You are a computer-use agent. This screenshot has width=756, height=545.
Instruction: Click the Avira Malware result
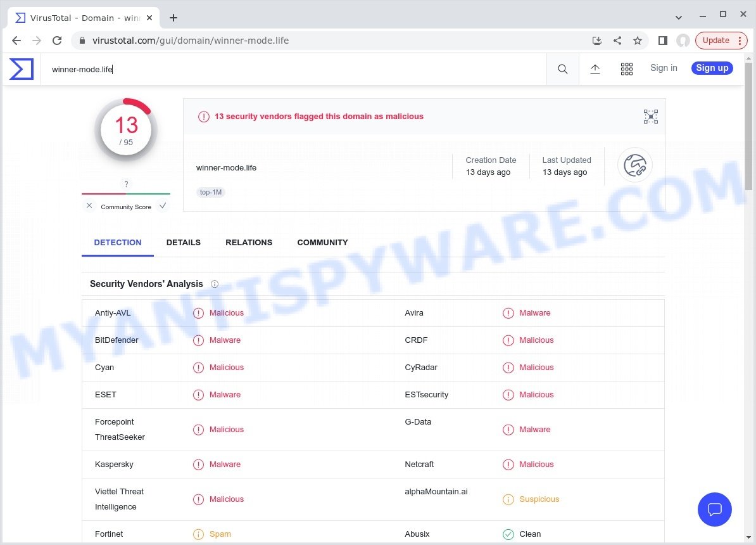coord(534,313)
